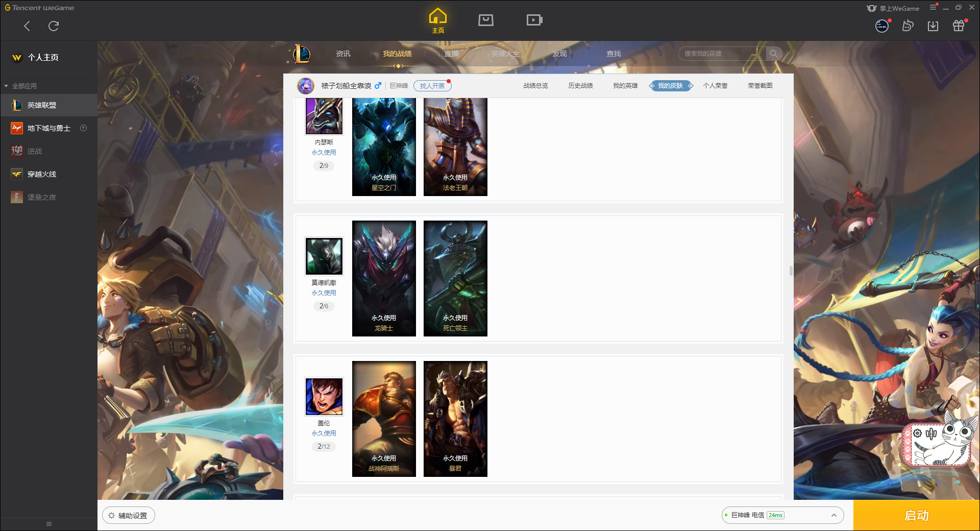Open 个人主页 in sidebar

43,58
